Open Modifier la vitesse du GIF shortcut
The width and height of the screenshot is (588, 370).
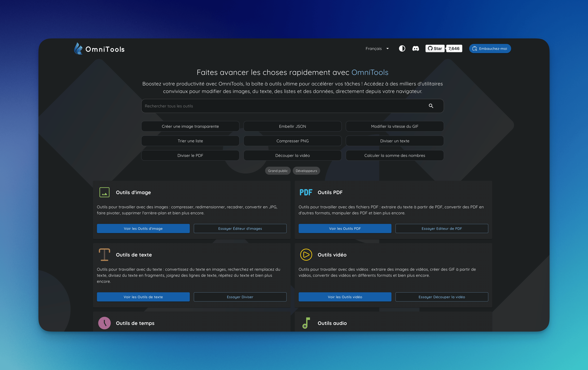395,126
